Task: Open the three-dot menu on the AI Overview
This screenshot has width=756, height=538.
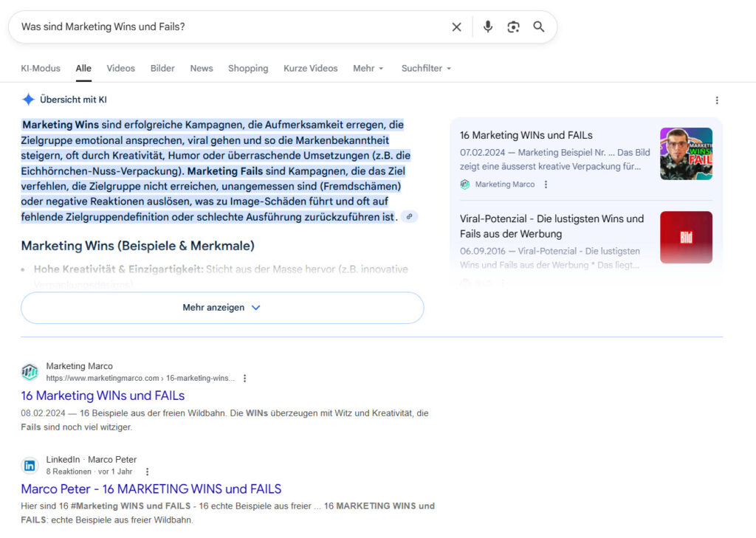Action: pyautogui.click(x=717, y=100)
